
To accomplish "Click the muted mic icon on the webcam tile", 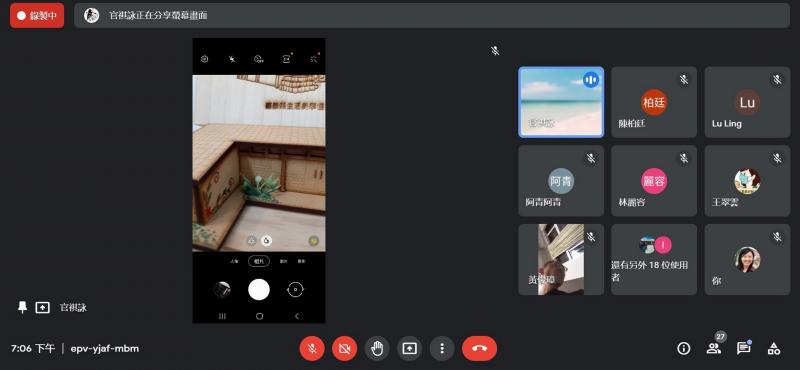I will coord(591,237).
